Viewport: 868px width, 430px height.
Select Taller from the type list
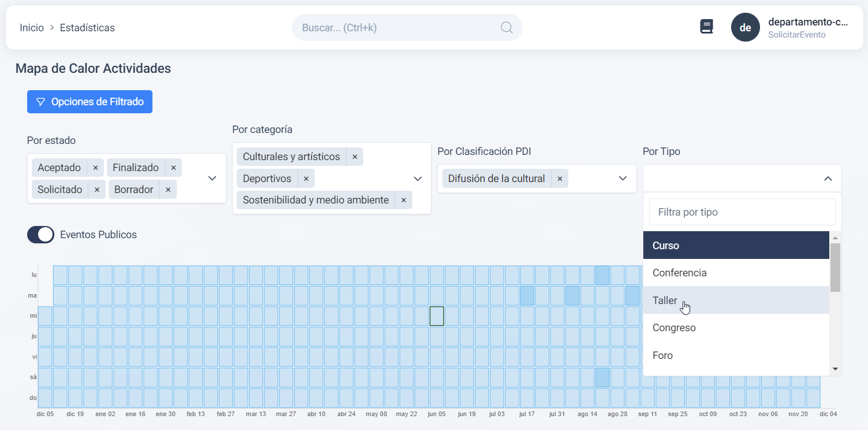tap(665, 301)
